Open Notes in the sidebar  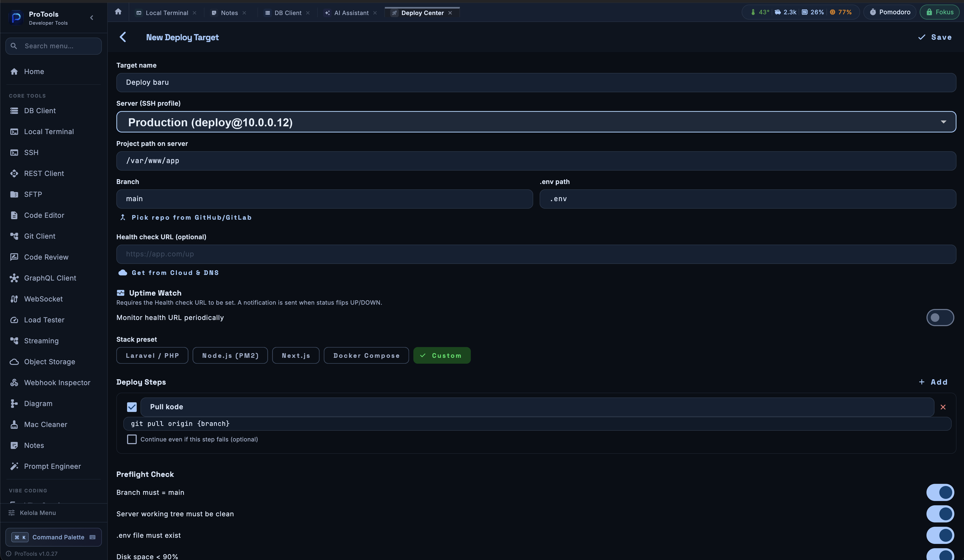coord(53,445)
